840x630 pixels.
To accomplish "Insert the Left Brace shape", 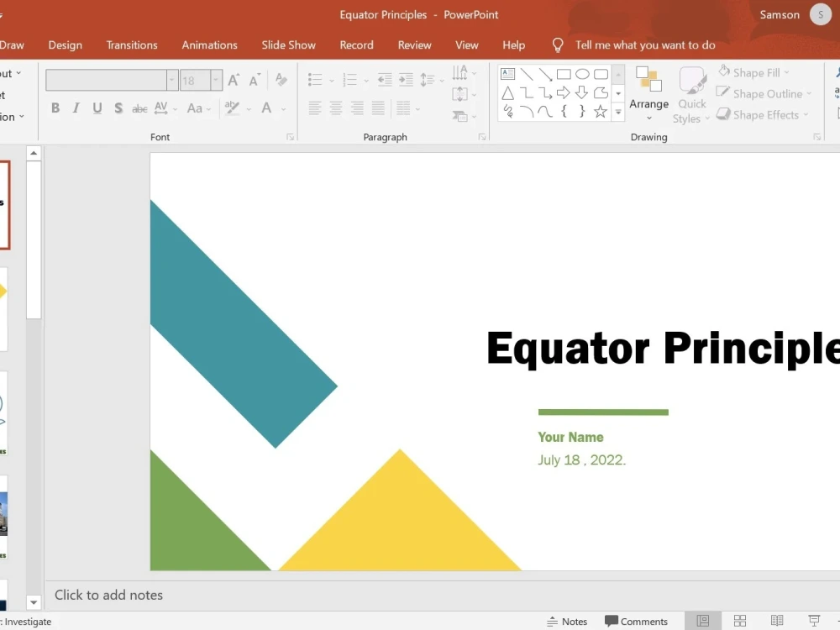I will 564,112.
